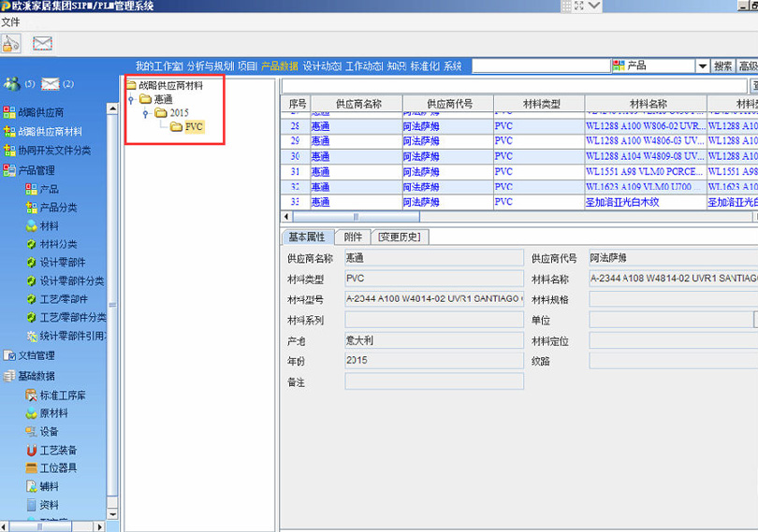Viewport: 758px width, 532px height.
Task: Click the top search input field
Action: (x=540, y=66)
